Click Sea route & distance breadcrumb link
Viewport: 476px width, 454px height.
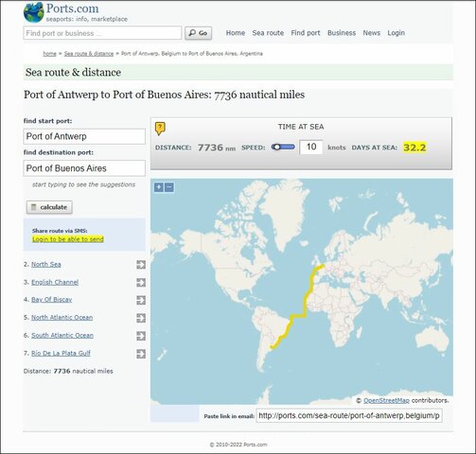coord(89,54)
